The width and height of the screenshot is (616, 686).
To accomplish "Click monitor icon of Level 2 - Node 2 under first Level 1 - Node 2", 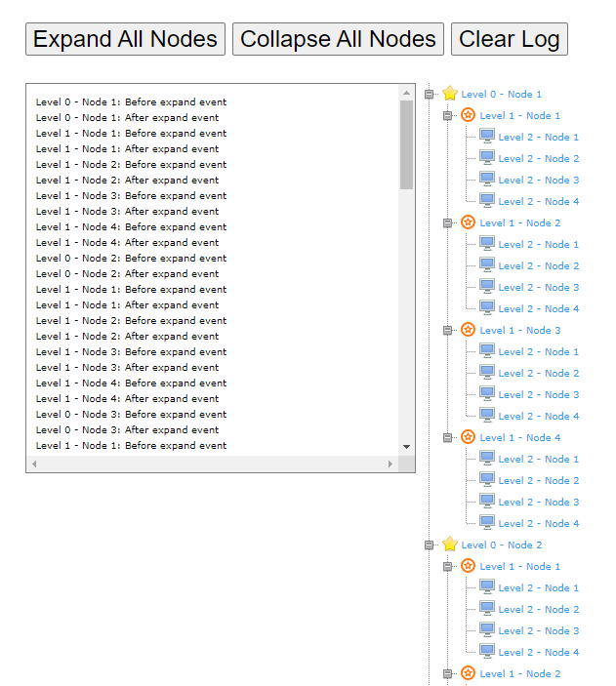I will [x=487, y=264].
